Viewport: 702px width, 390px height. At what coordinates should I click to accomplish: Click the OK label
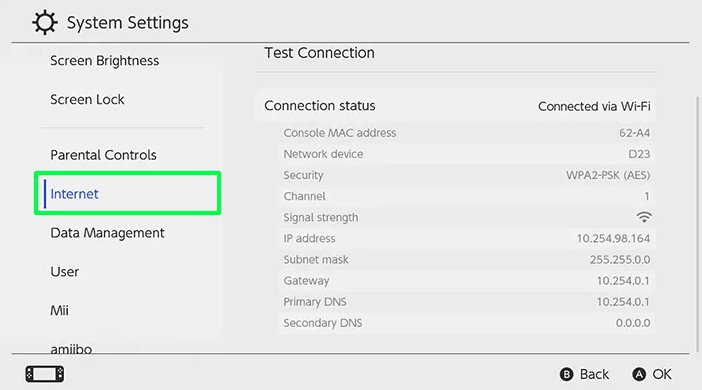point(662,374)
